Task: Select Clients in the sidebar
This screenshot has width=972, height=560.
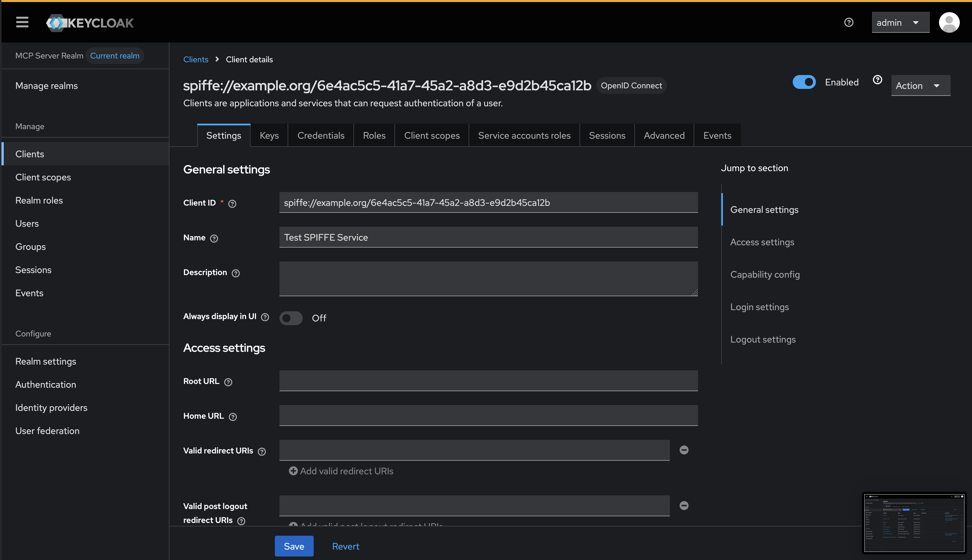Action: [x=85, y=154]
